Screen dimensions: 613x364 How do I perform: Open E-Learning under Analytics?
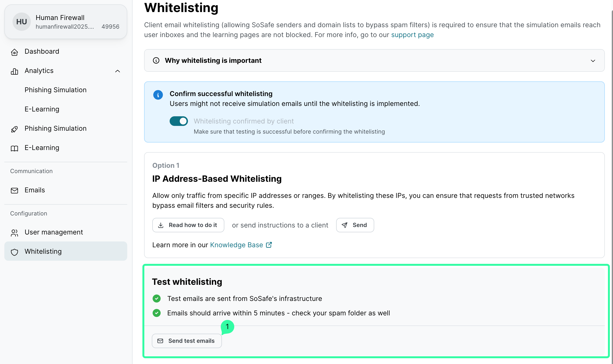(x=42, y=109)
